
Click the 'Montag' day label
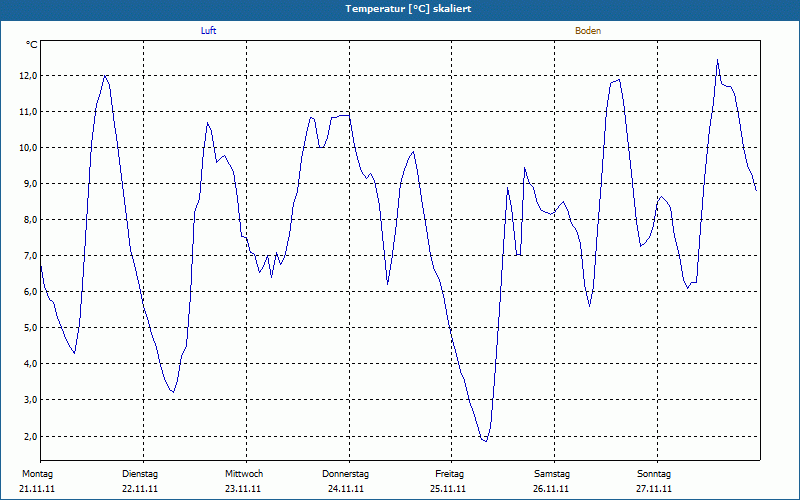(x=37, y=474)
